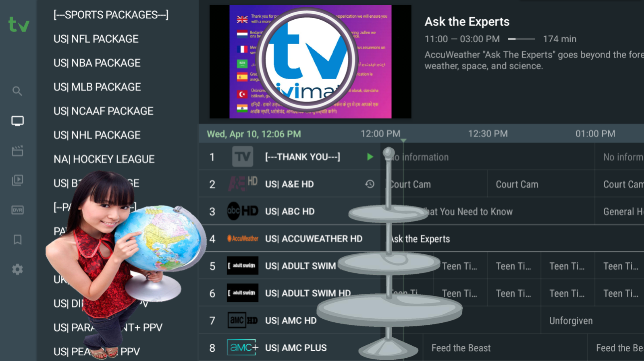Screen dimensions: 644x361
Task: Select the Live TV monitor icon
Action: [x=17, y=121]
